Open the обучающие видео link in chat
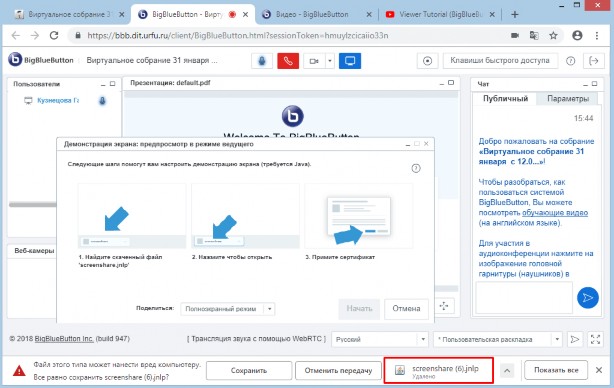Viewport: 614px width, 388px height. click(555, 213)
